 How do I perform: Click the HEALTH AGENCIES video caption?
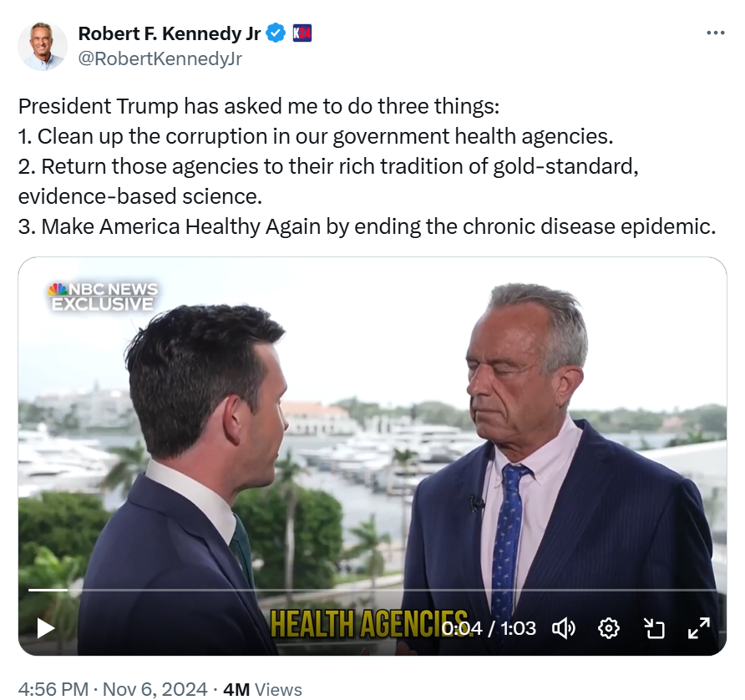[371, 623]
